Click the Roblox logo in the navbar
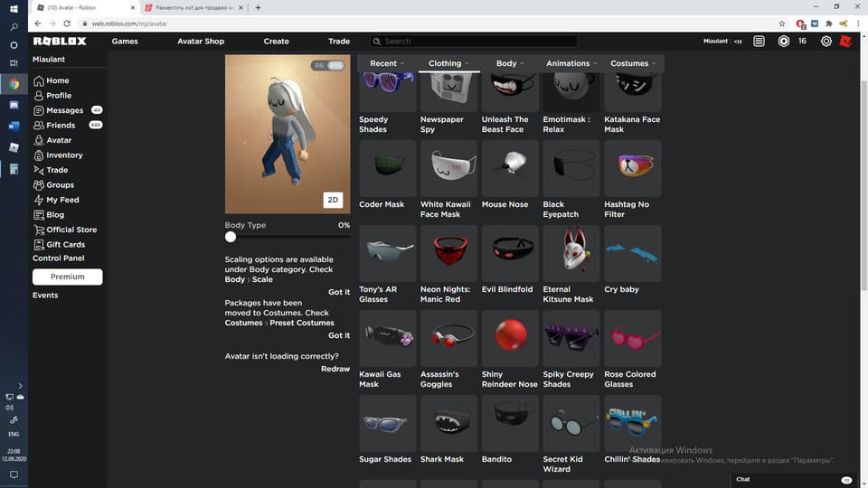 click(x=60, y=41)
